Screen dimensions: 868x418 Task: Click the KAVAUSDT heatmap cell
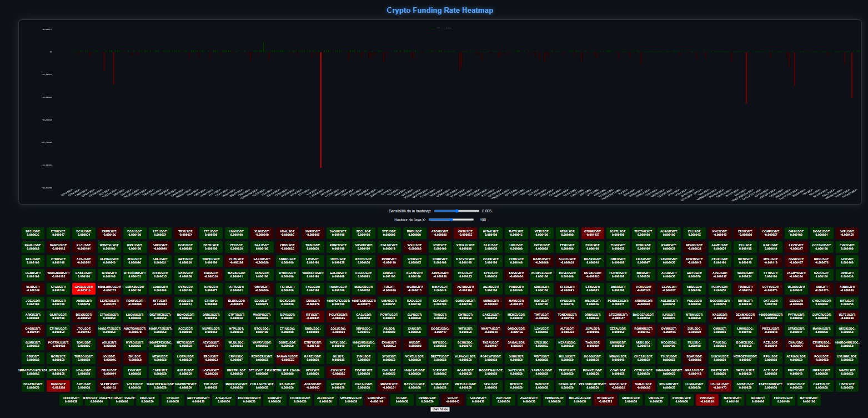click(x=33, y=246)
